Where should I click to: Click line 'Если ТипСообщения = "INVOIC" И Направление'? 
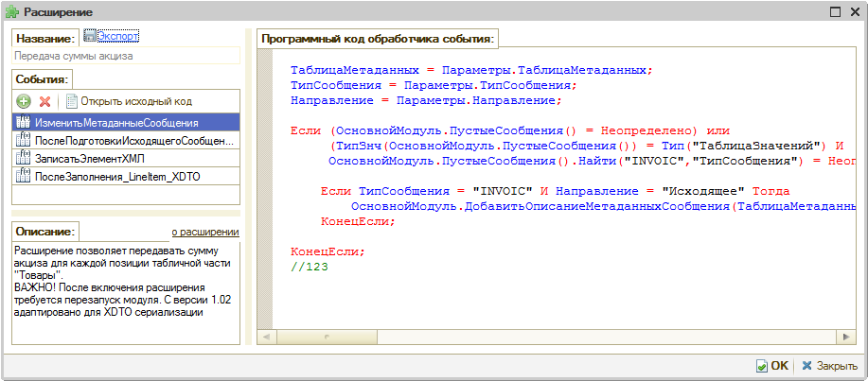click(556, 191)
